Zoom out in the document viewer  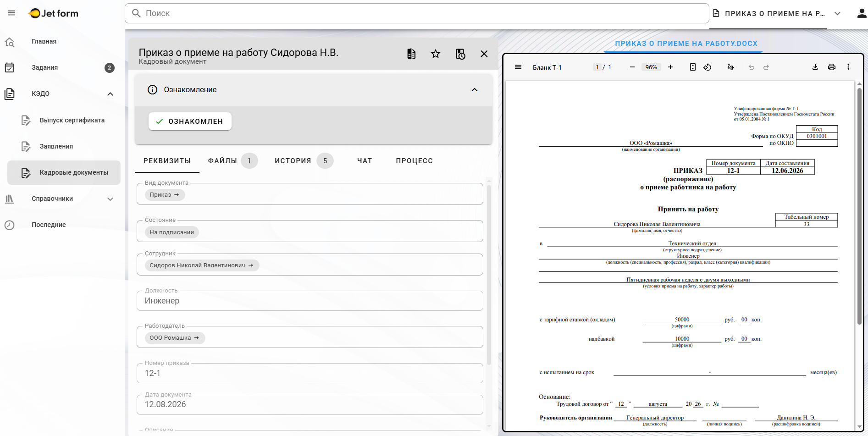pos(632,67)
